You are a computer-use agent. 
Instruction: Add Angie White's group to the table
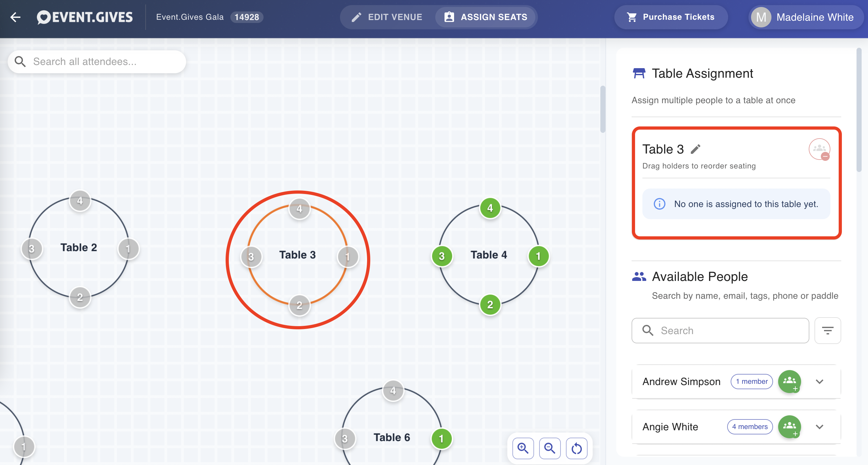click(790, 426)
